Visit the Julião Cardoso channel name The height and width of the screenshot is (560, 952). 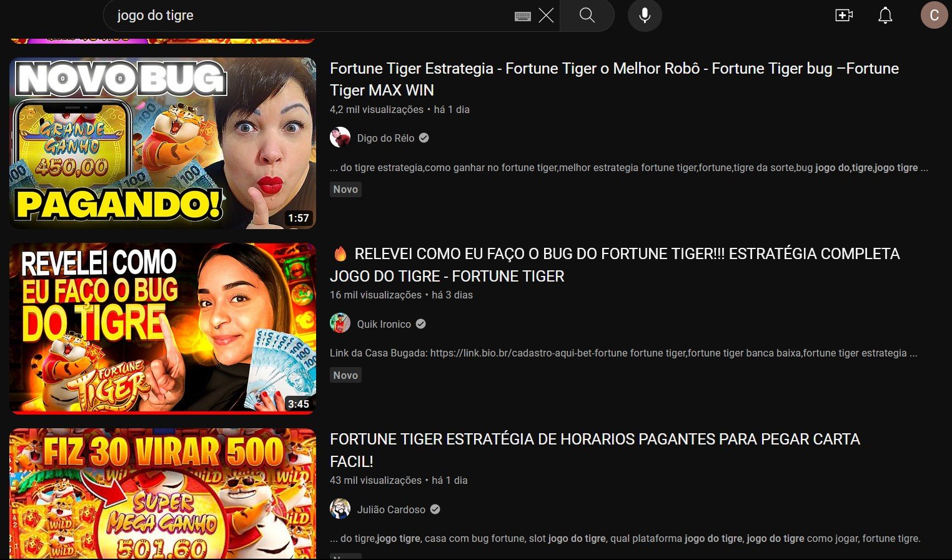[x=391, y=509]
